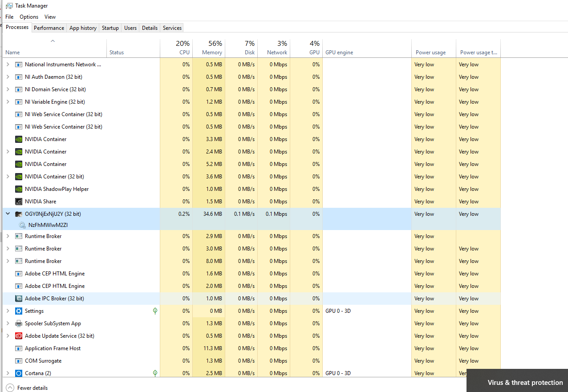Sort by the CPU column header

click(x=176, y=48)
